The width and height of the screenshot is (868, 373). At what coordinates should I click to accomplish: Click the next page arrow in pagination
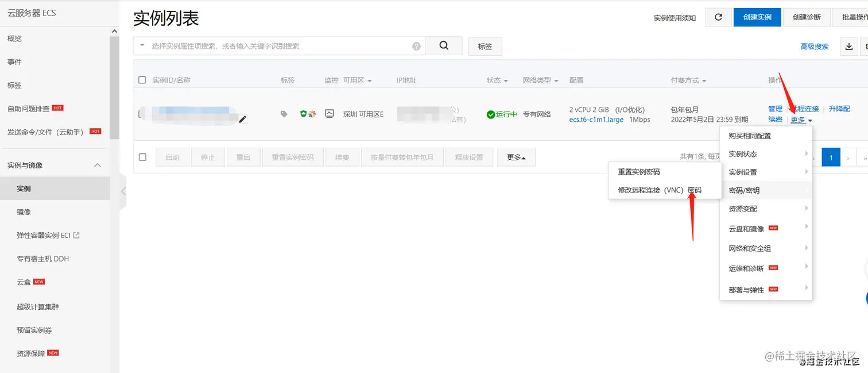point(848,157)
